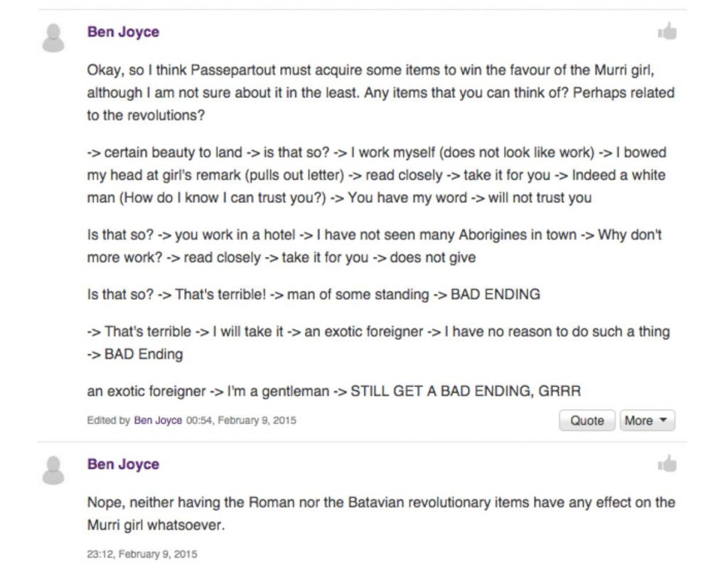This screenshot has width=728, height=572.
Task: Open Ben Joyce's profile from first post header
Action: pos(123,32)
